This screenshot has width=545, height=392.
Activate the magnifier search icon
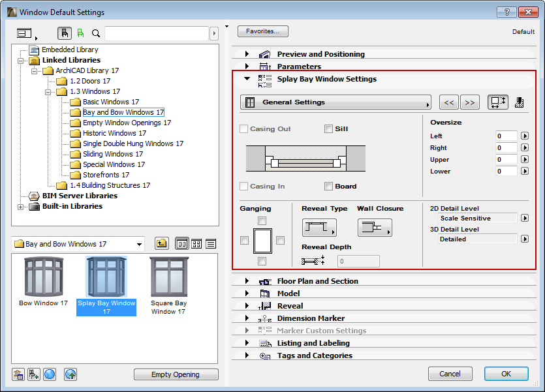pos(95,33)
